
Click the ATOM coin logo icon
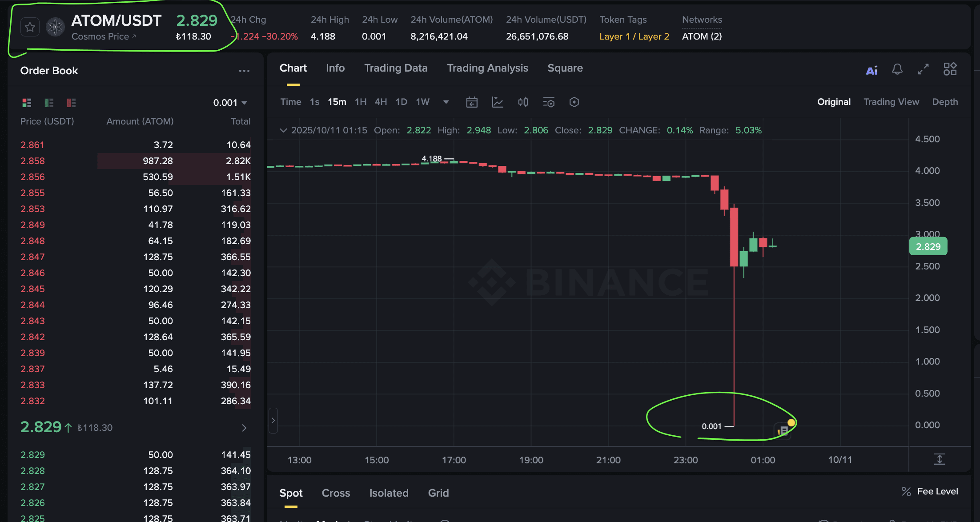[56, 28]
